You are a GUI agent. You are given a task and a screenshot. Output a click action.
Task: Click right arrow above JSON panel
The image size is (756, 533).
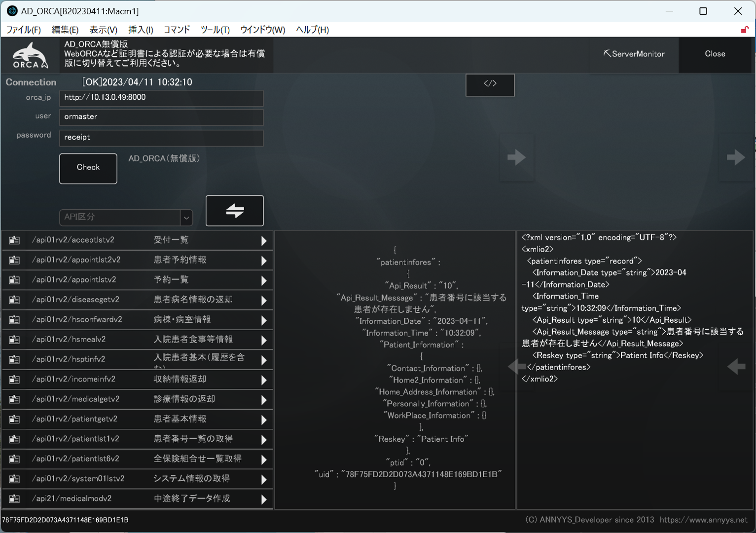pyautogui.click(x=516, y=157)
